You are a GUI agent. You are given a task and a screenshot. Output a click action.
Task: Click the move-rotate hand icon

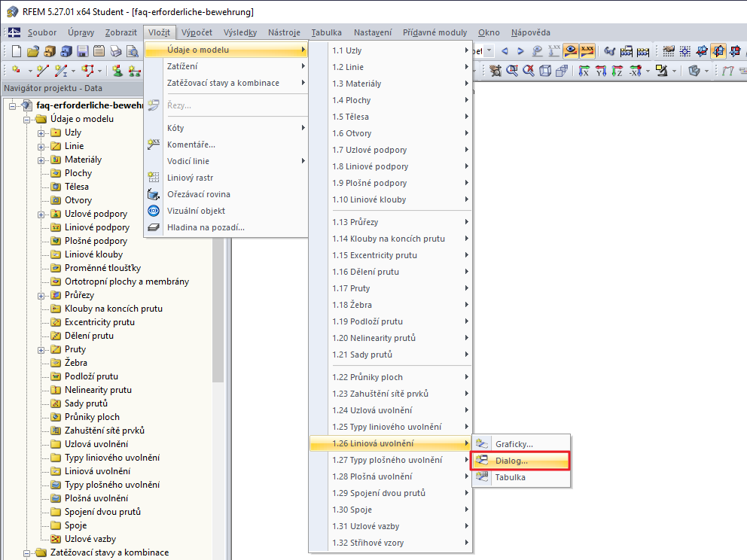495,71
